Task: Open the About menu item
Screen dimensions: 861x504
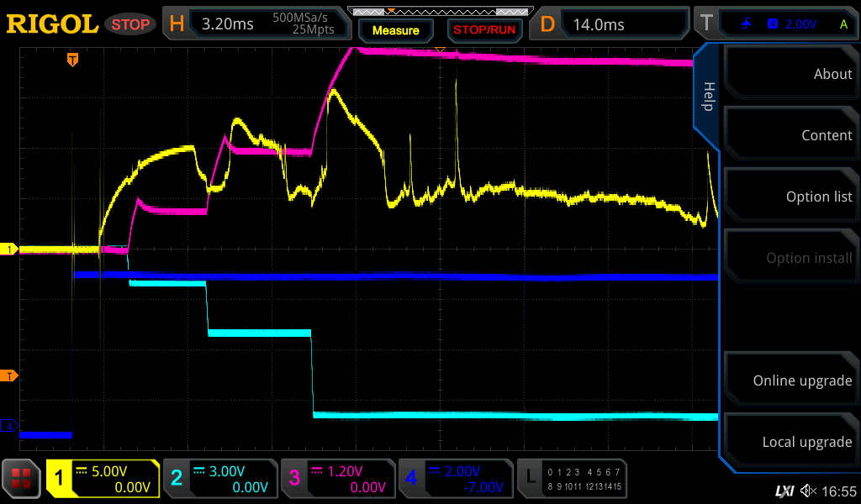Action: 791,74
